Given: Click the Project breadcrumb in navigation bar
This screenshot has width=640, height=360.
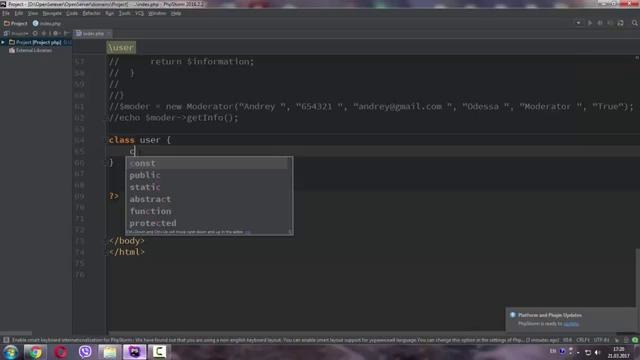Looking at the screenshot, I should pos(16,23).
